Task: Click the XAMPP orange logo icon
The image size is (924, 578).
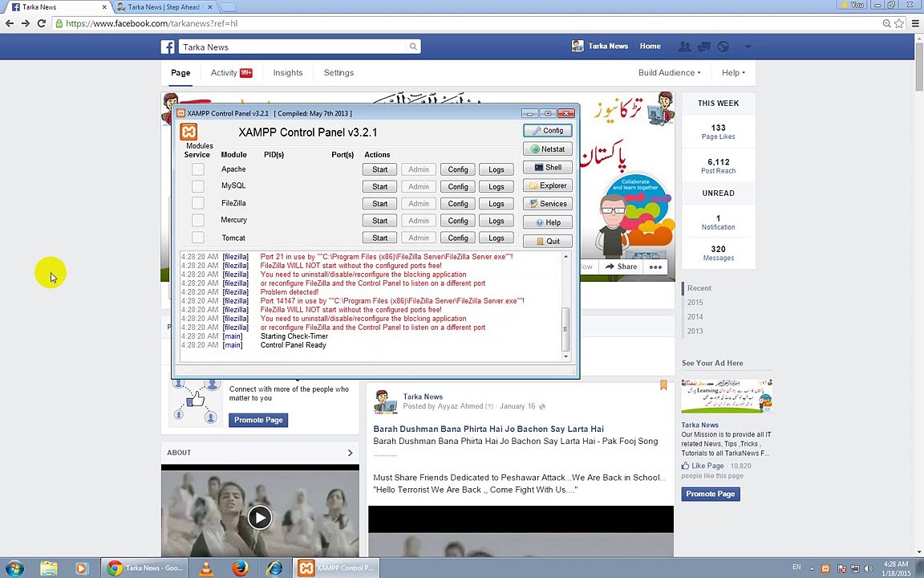Action: [188, 132]
